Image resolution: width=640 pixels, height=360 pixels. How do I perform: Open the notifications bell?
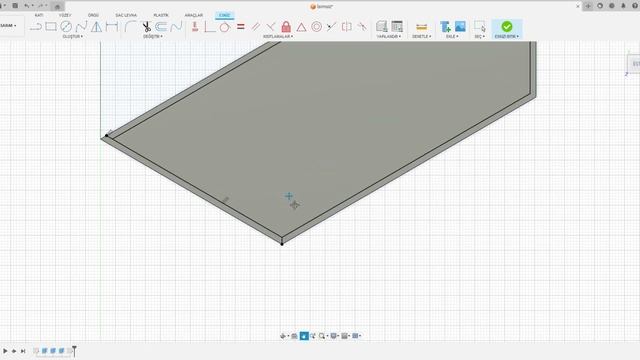[x=623, y=6]
